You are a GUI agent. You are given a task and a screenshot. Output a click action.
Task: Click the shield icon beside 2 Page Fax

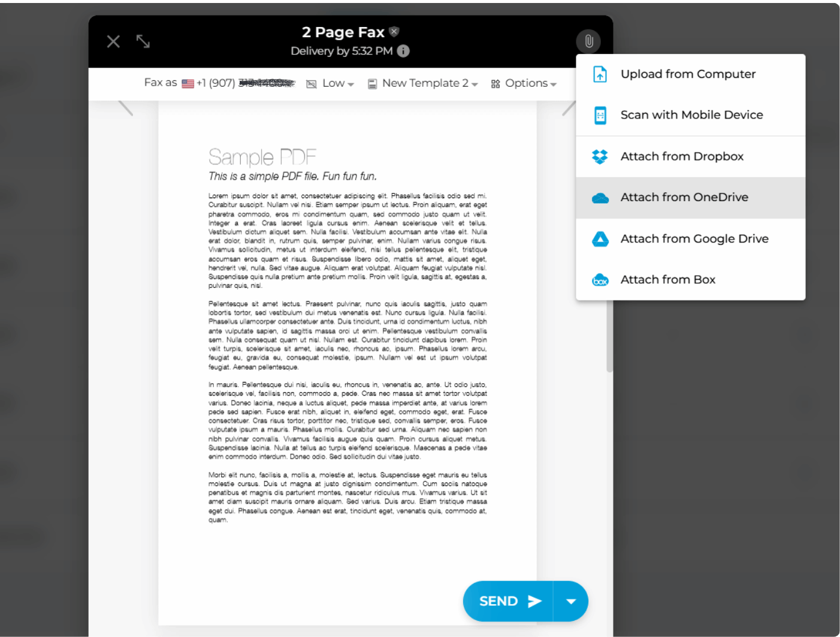click(394, 32)
